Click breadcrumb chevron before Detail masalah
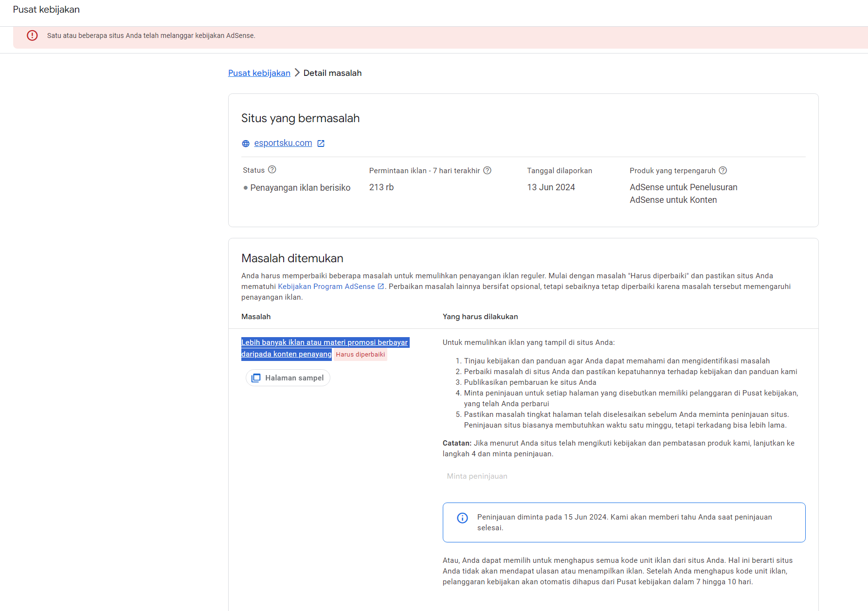 click(297, 73)
